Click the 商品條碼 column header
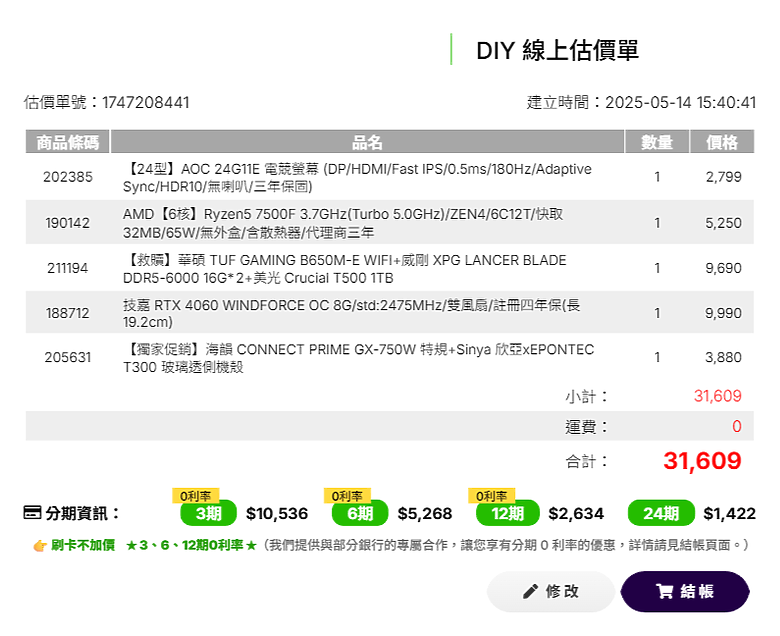The width and height of the screenshot is (780, 636). coord(68,142)
